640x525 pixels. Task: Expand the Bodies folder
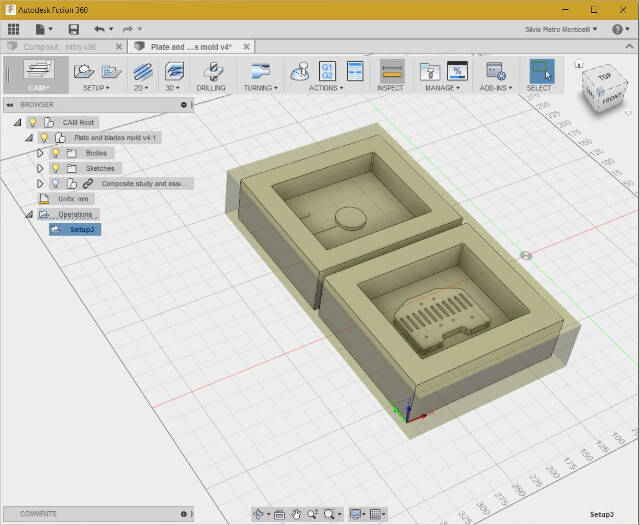point(40,153)
